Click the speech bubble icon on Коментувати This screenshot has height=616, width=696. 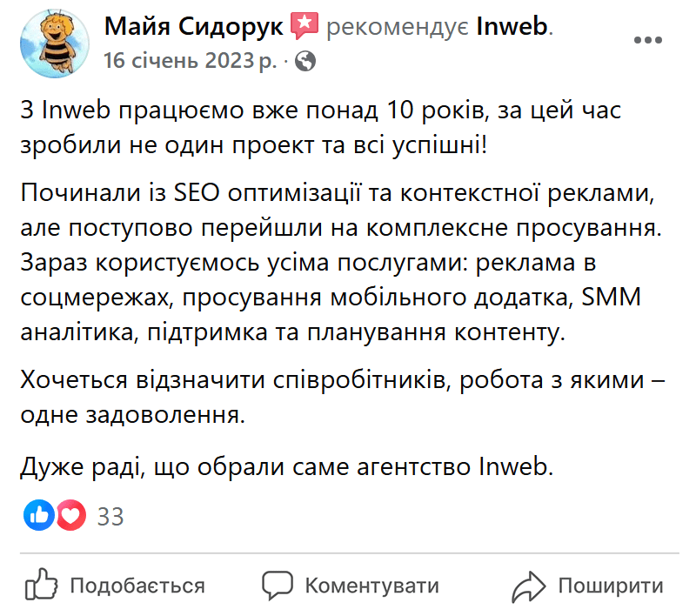click(277, 586)
